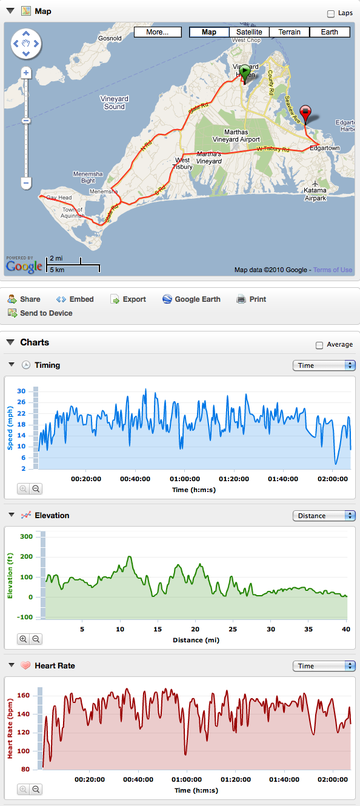Click the Marthas Vineyard Airport map label
360x806 pixels.
pos(235,136)
